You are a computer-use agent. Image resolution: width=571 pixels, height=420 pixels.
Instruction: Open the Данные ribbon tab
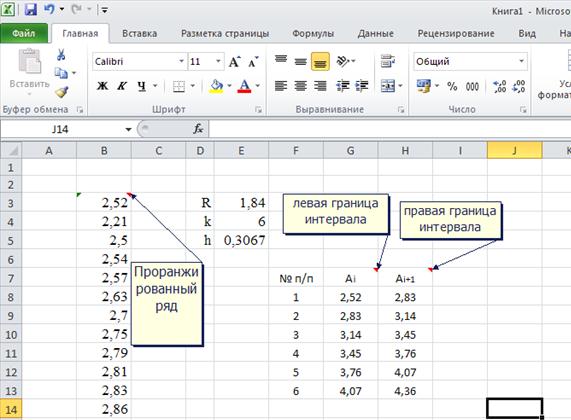point(375,34)
